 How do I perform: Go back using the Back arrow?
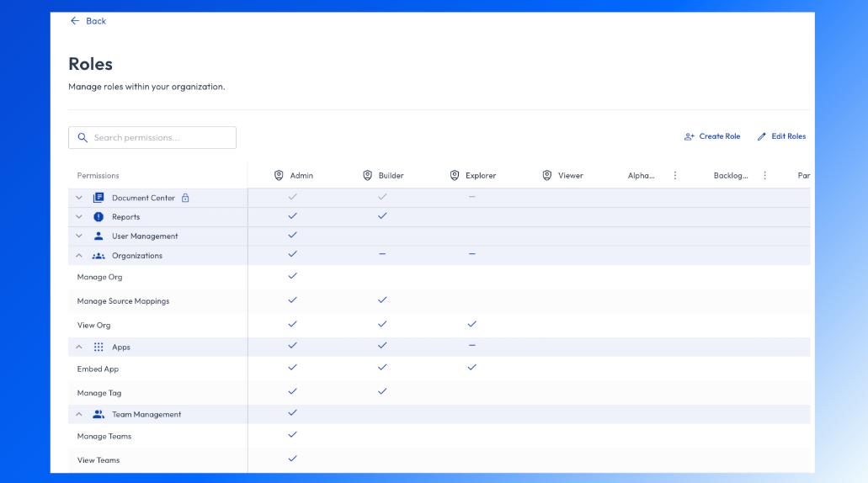pyautogui.click(x=75, y=21)
